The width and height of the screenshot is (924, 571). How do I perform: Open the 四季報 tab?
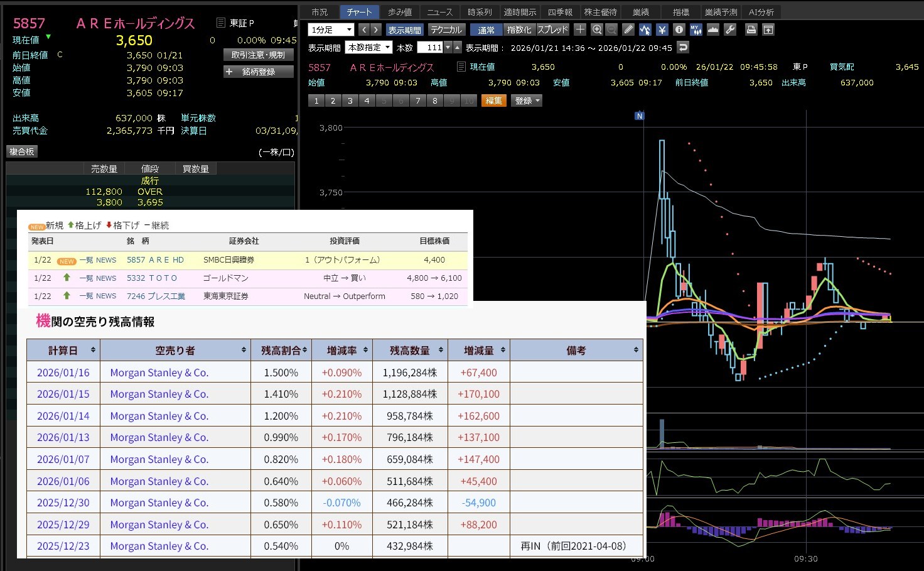[x=560, y=12]
